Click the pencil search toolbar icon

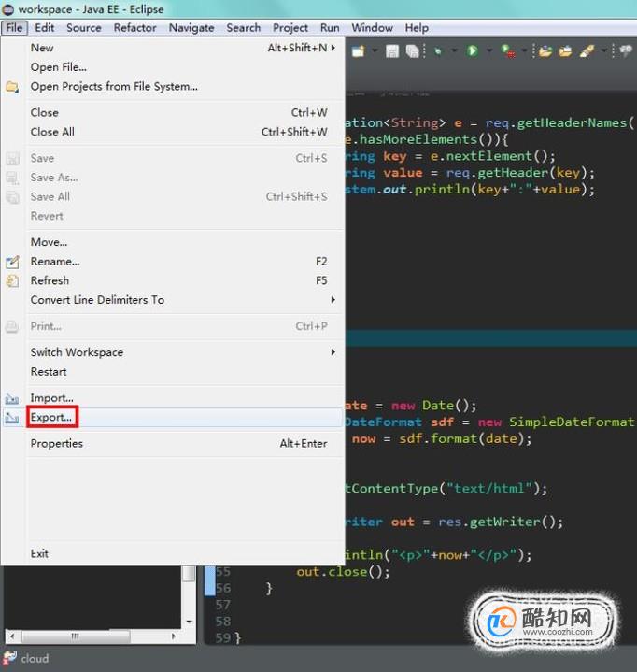tap(587, 51)
